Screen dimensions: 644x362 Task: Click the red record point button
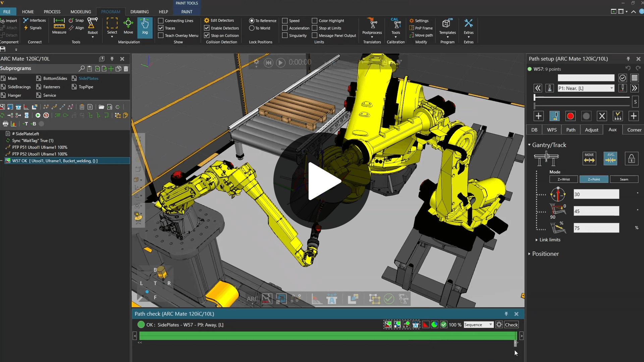570,116
